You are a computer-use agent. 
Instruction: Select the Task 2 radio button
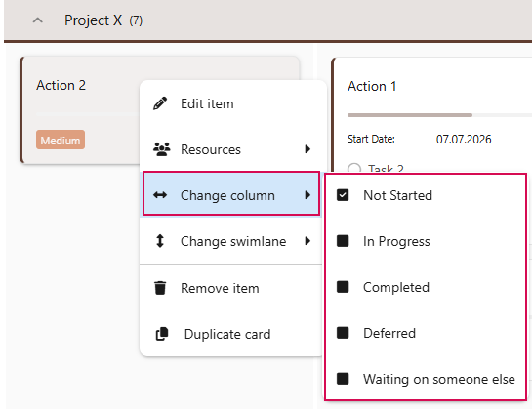tap(354, 168)
